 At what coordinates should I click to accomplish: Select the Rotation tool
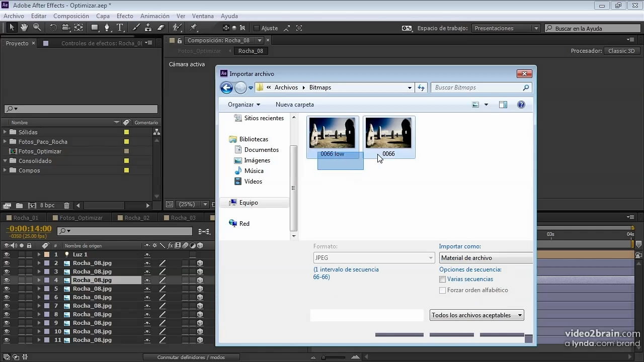[x=53, y=28]
